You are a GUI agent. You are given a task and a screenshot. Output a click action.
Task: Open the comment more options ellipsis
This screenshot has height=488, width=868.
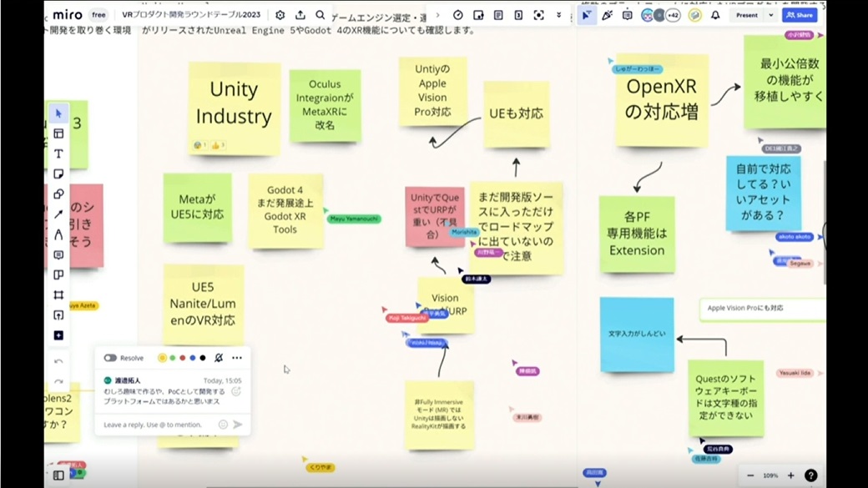tap(237, 357)
